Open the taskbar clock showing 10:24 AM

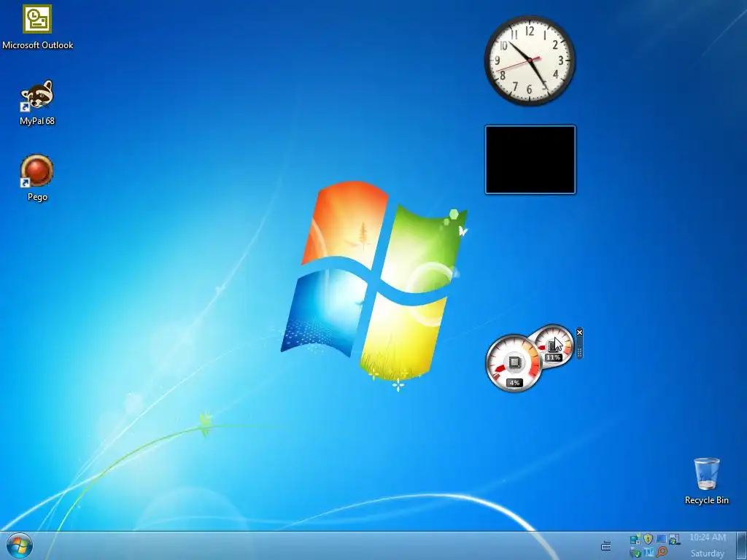708,537
